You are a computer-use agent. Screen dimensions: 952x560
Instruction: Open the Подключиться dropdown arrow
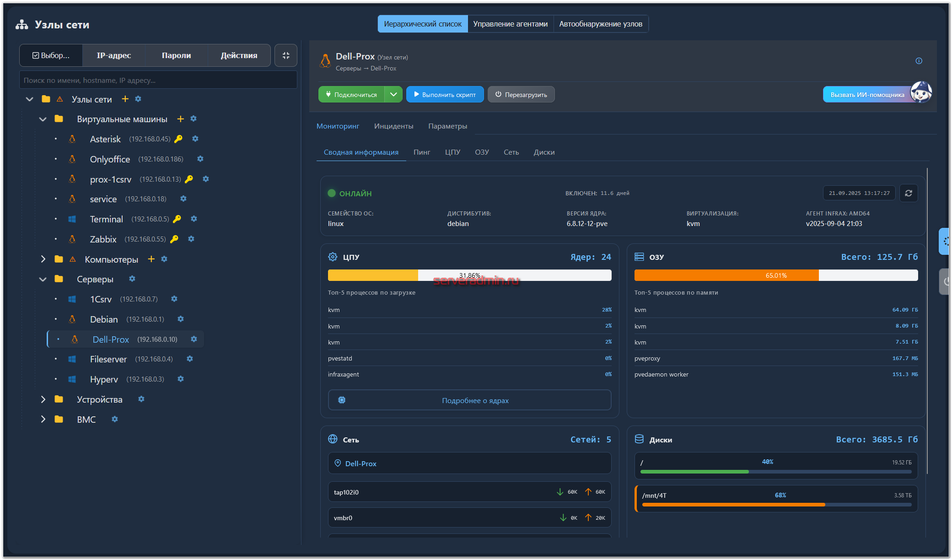393,94
